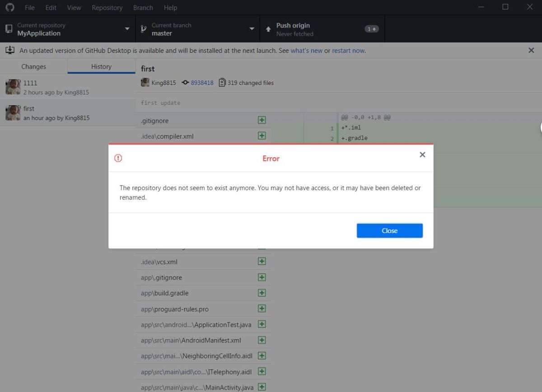The height and width of the screenshot is (392, 542).
Task: Click the first update commit description text
Action: pos(160,103)
